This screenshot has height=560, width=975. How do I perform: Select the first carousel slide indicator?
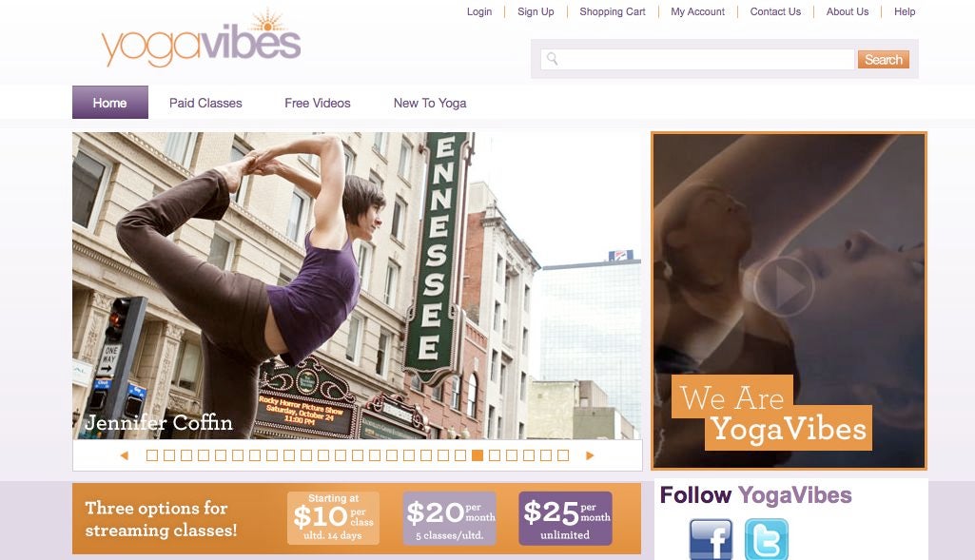coord(152,455)
